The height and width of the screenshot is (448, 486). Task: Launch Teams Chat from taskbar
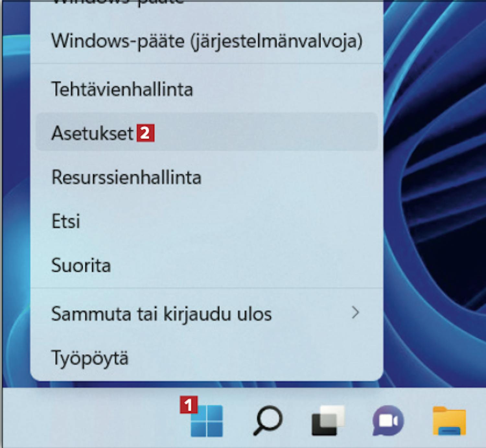(388, 420)
